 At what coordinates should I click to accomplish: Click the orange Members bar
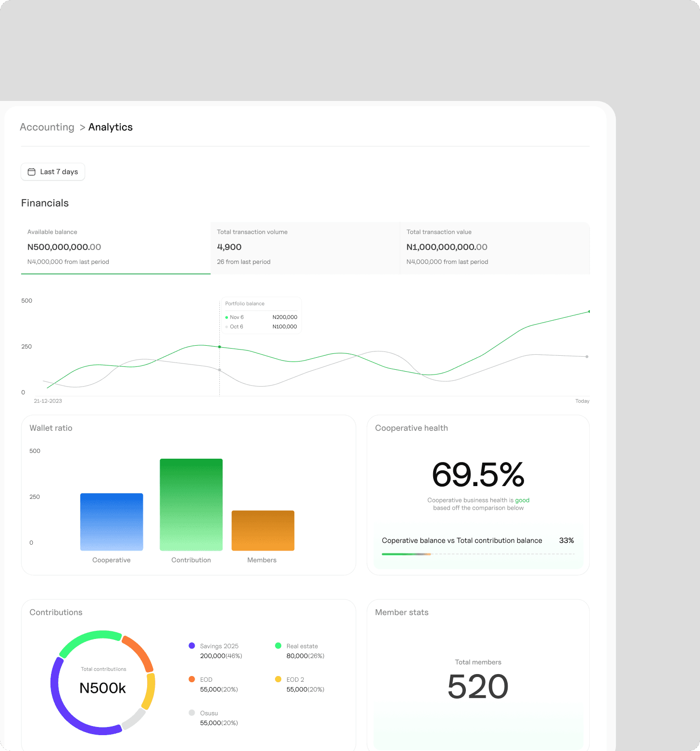263,530
